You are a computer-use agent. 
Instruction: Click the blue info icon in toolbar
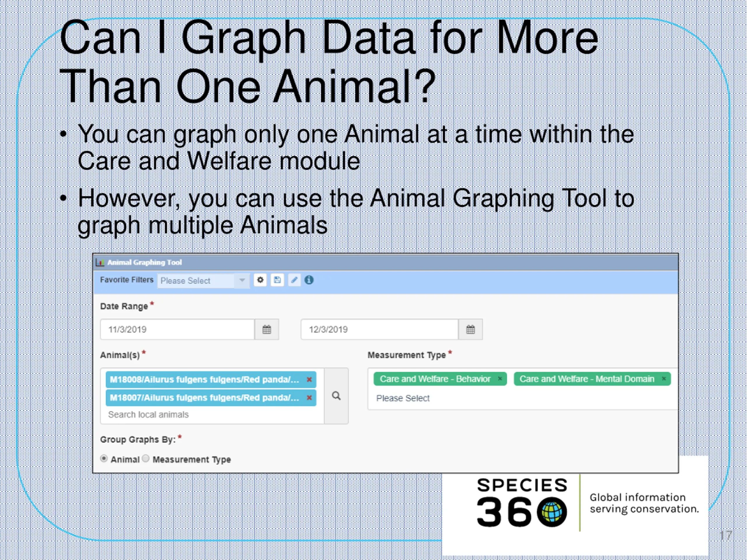tap(309, 280)
